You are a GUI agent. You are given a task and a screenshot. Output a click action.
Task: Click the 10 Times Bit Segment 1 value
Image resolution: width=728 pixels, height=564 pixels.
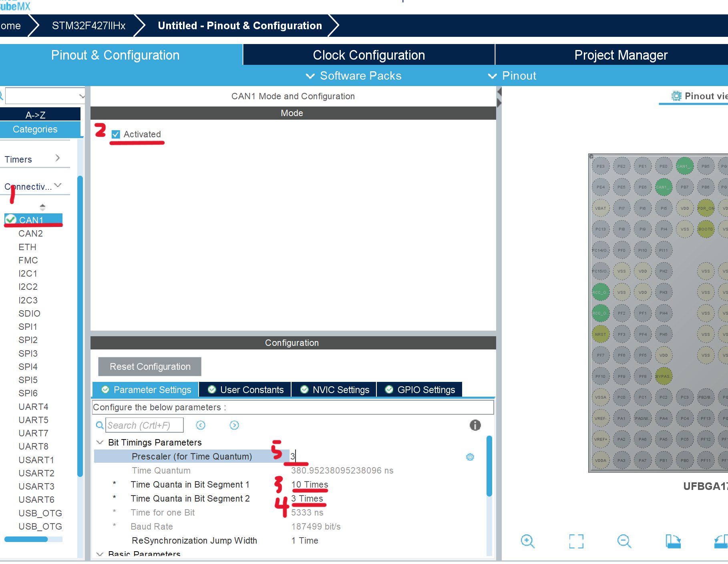(310, 484)
